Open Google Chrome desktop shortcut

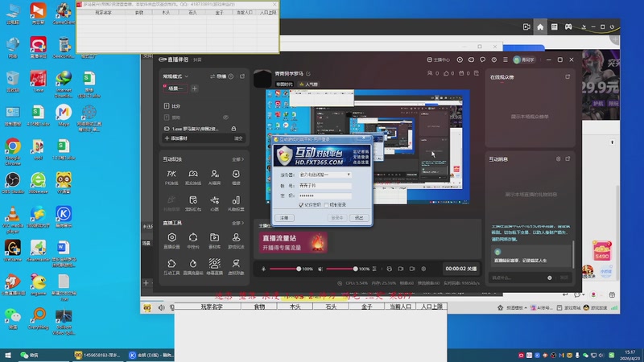click(x=13, y=151)
